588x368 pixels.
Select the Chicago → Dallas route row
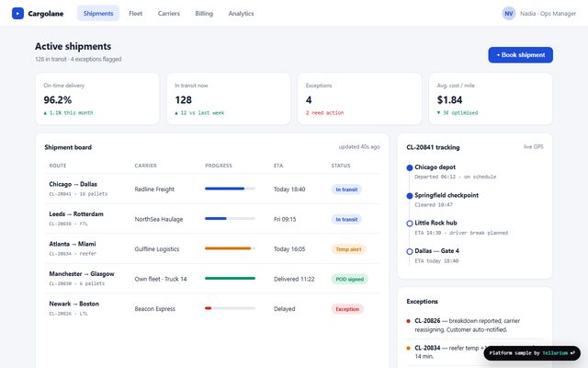(212, 189)
